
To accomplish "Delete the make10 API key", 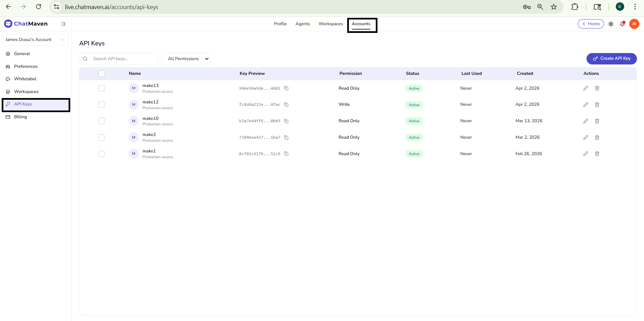I will coord(597,121).
